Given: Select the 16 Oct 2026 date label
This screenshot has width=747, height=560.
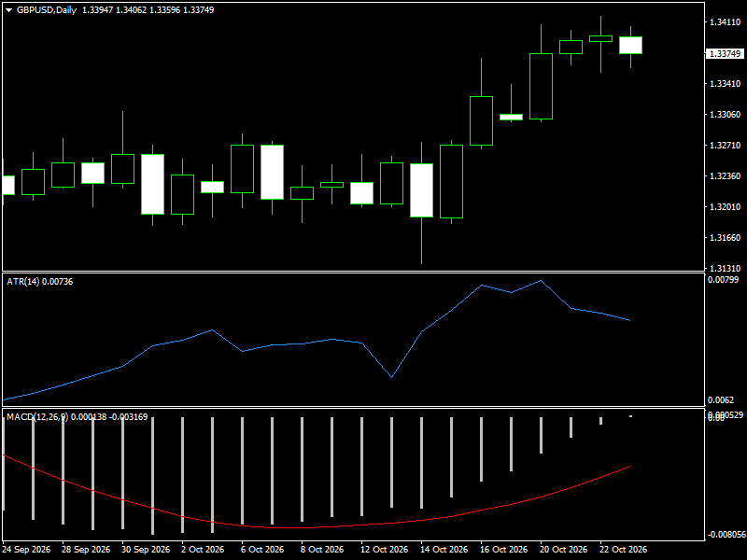Looking at the screenshot, I should 504,550.
